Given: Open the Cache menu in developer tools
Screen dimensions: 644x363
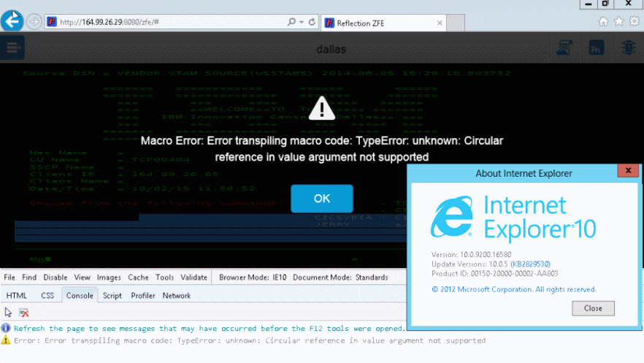Looking at the screenshot, I should 139,278.
